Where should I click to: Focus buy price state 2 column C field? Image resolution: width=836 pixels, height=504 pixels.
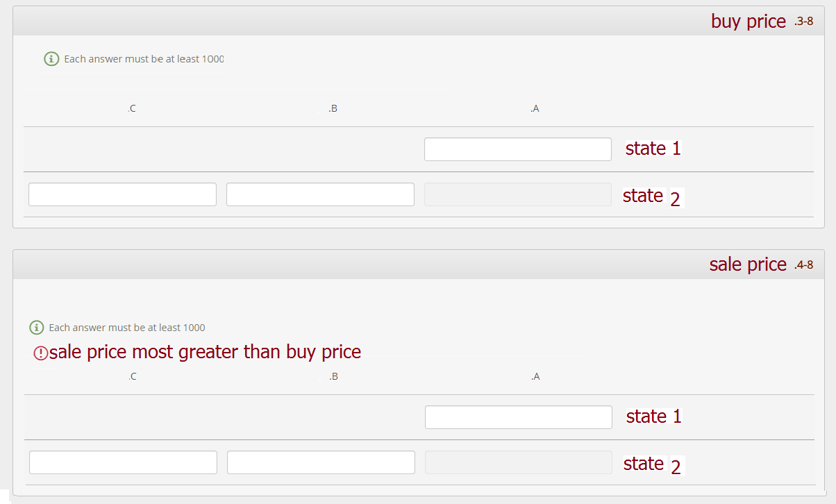(x=122, y=194)
